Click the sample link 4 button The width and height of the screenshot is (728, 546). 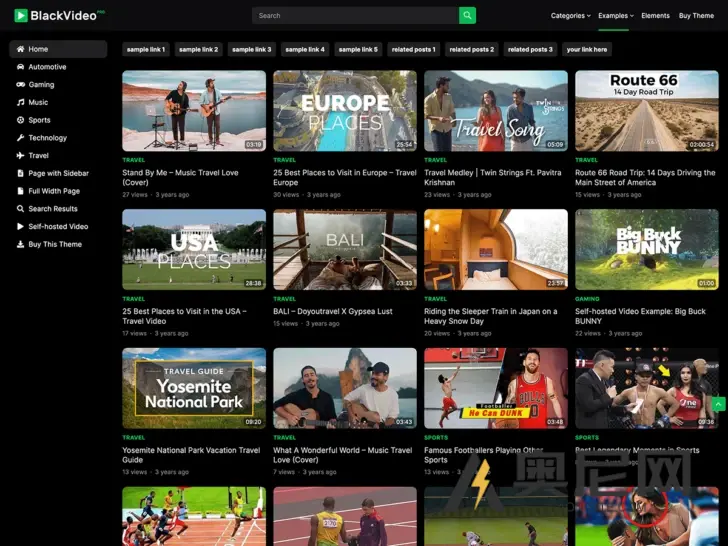(x=305, y=49)
